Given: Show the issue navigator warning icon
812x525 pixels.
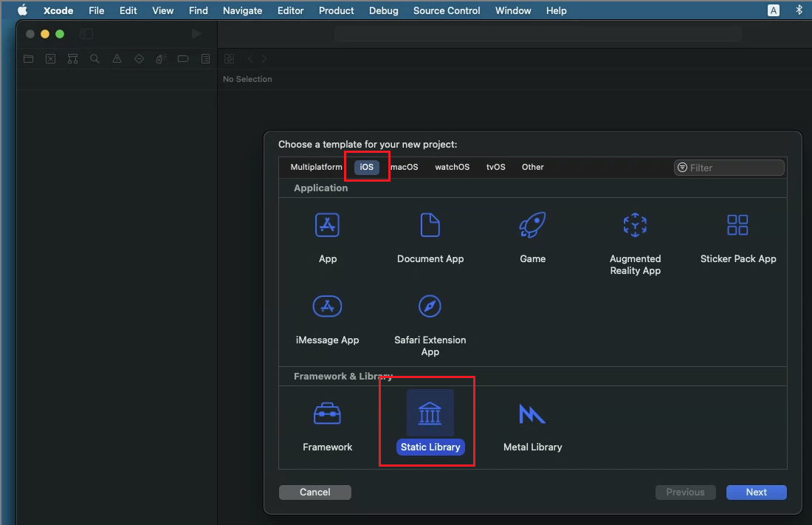Looking at the screenshot, I should [x=117, y=58].
